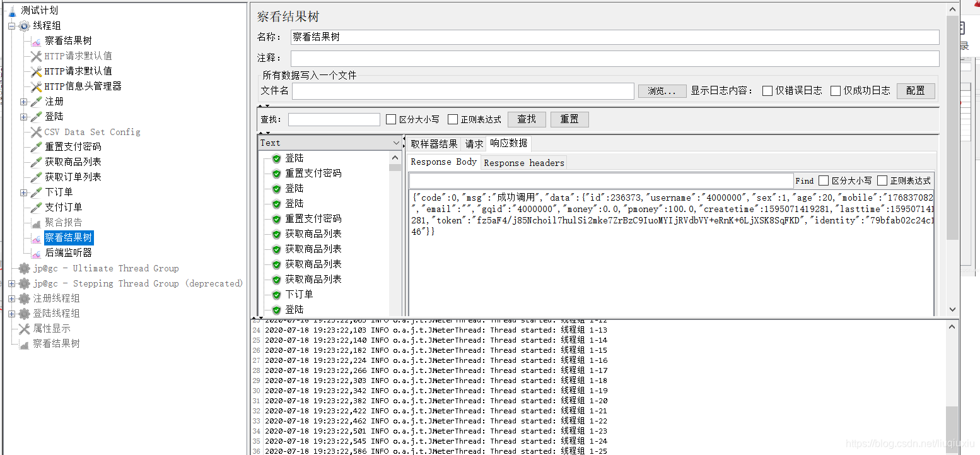Click log line ending 线程组 1-13

pos(436,330)
